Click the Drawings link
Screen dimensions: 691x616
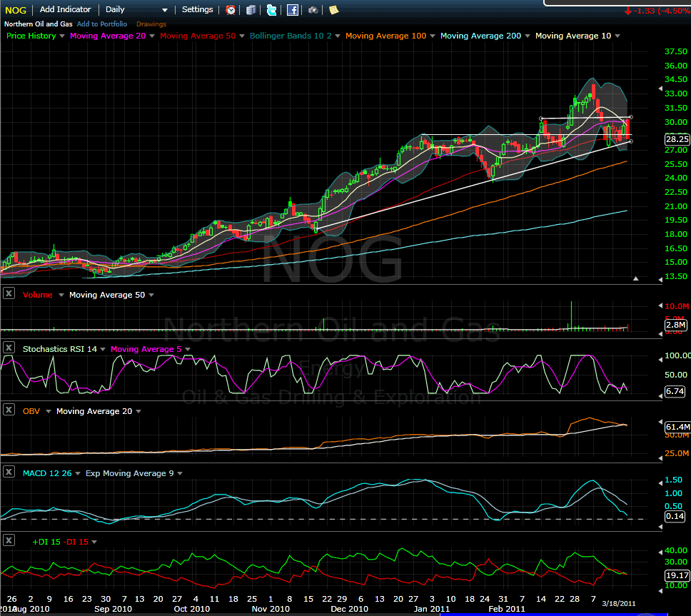pyautogui.click(x=151, y=24)
